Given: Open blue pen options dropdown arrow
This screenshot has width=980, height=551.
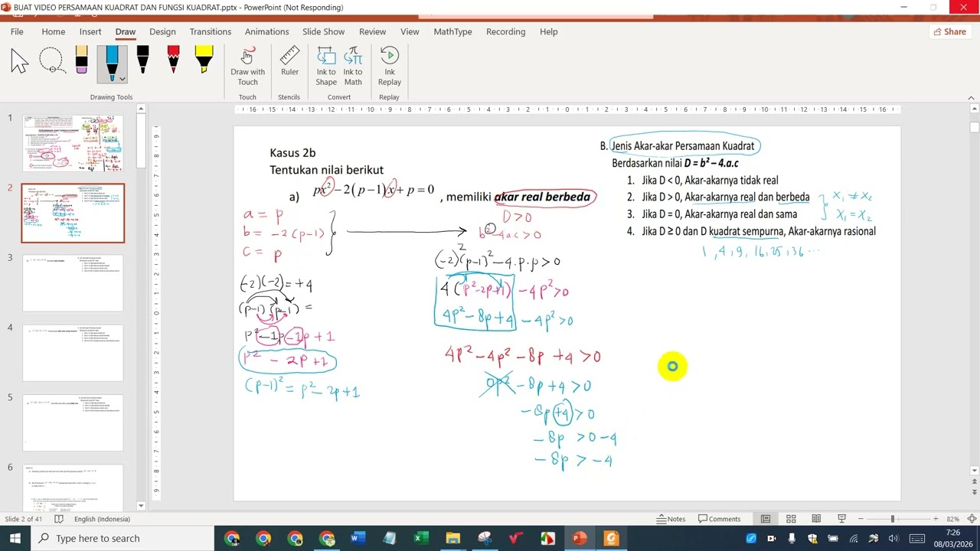Looking at the screenshot, I should click(x=122, y=78).
